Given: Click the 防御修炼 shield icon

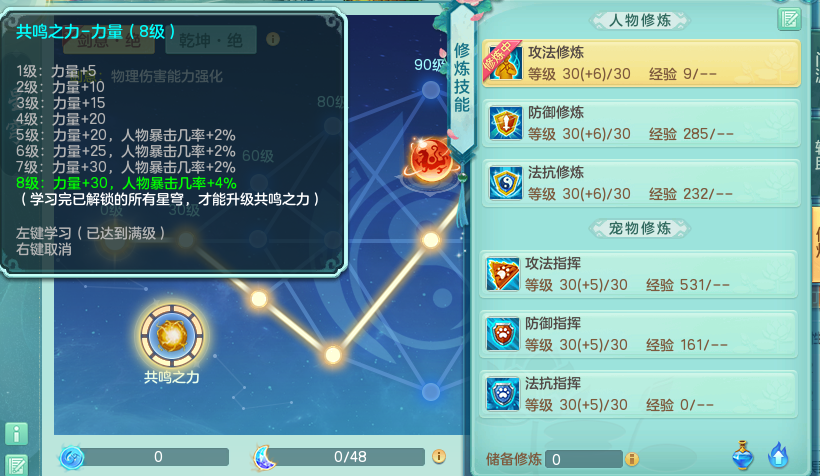Looking at the screenshot, I should pyautogui.click(x=505, y=123).
